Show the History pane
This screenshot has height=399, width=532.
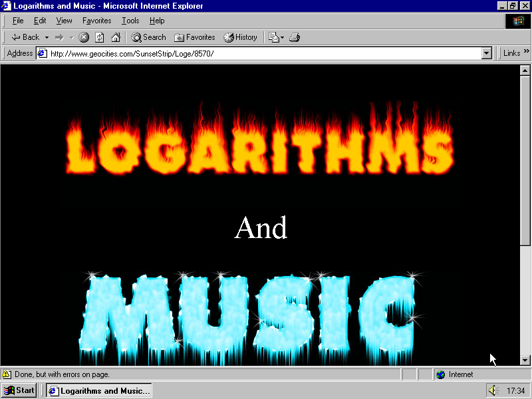241,37
